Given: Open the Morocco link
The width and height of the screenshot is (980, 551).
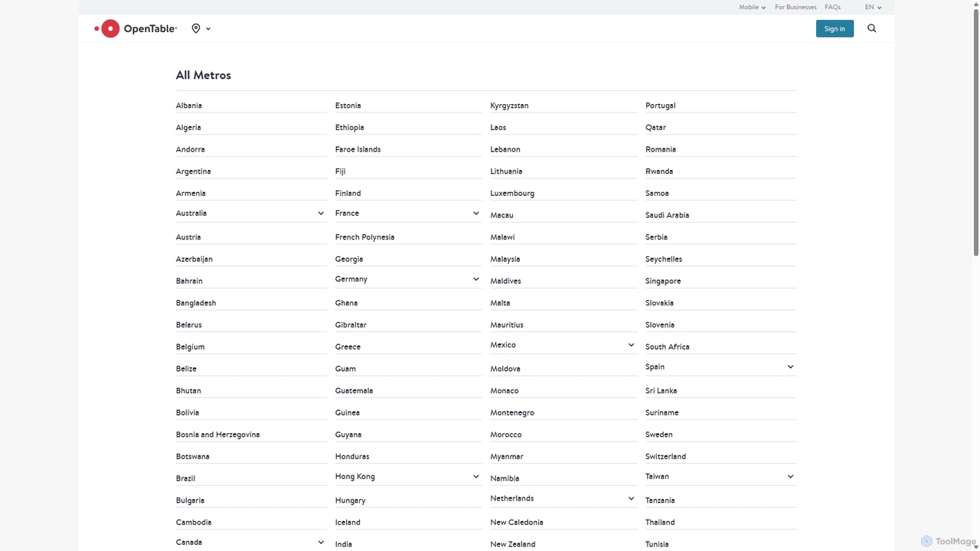Looking at the screenshot, I should point(506,435).
